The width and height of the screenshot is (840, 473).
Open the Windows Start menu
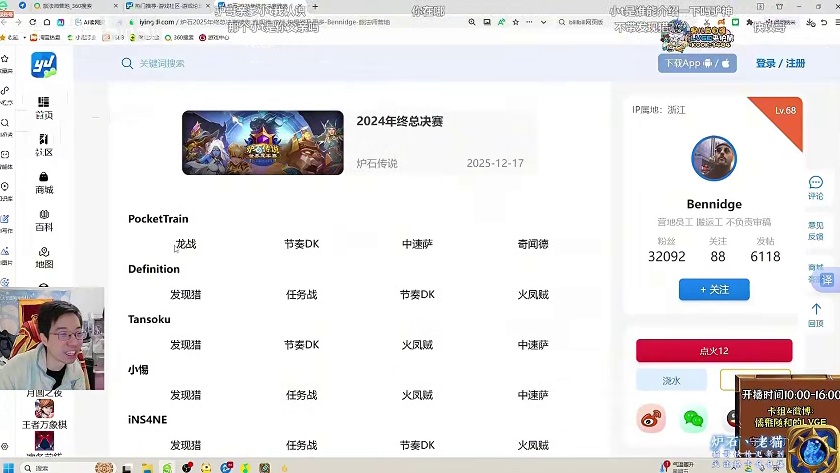click(x=8, y=468)
